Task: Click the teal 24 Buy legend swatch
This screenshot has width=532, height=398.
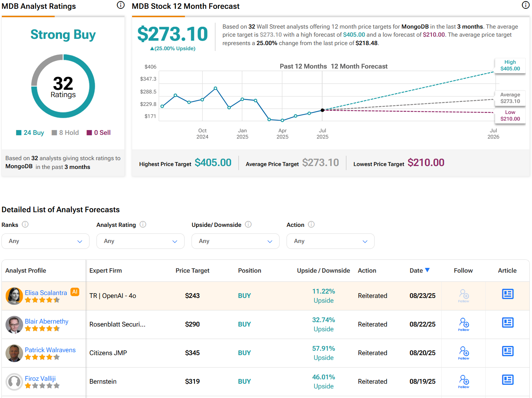Action: click(19, 133)
